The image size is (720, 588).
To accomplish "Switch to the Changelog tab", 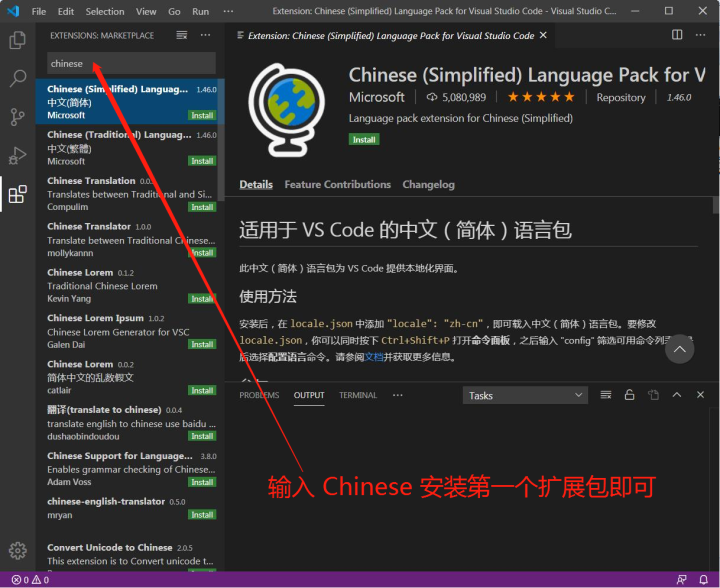I will [428, 185].
